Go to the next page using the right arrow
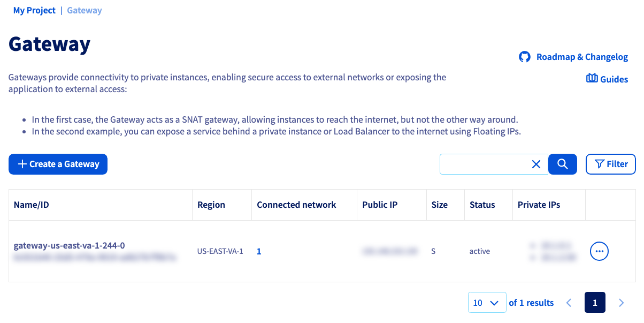 coord(621,303)
